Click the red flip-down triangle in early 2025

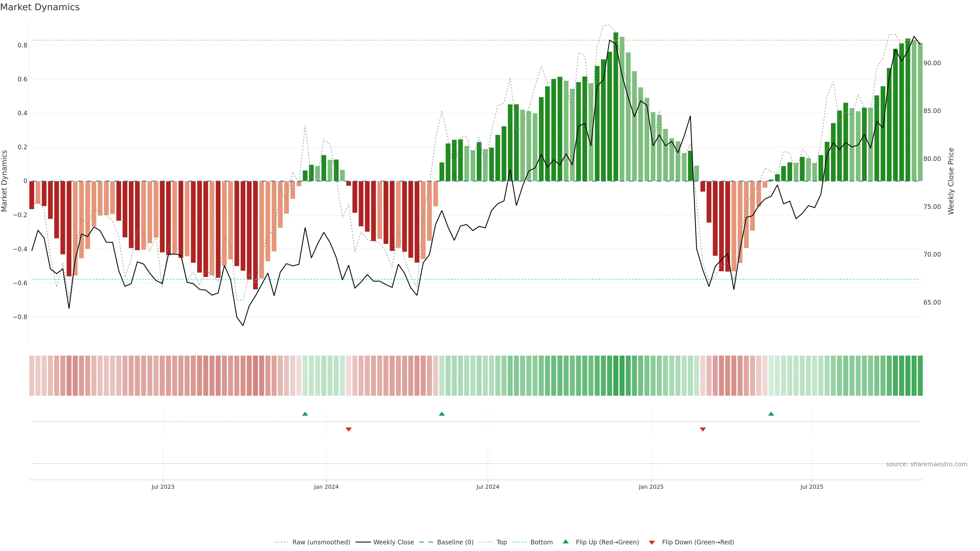(703, 429)
